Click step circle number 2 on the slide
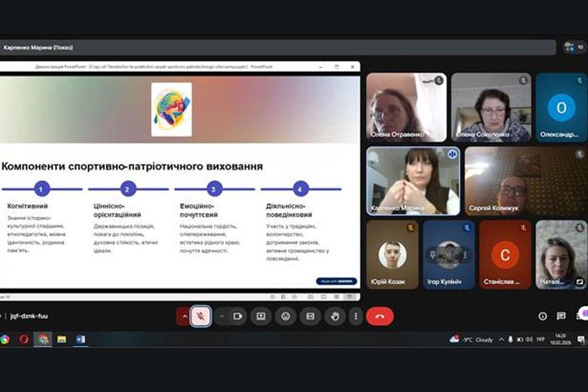The image size is (588, 392). (127, 189)
